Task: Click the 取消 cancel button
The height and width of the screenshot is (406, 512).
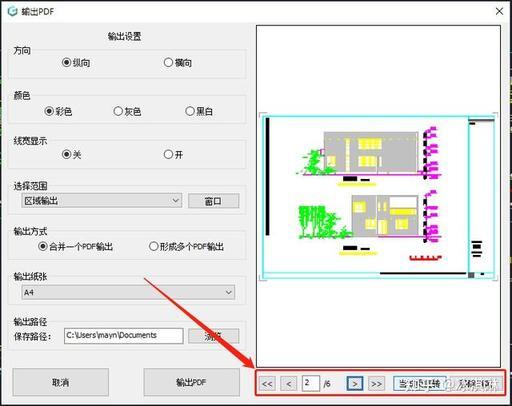Action: (61, 382)
